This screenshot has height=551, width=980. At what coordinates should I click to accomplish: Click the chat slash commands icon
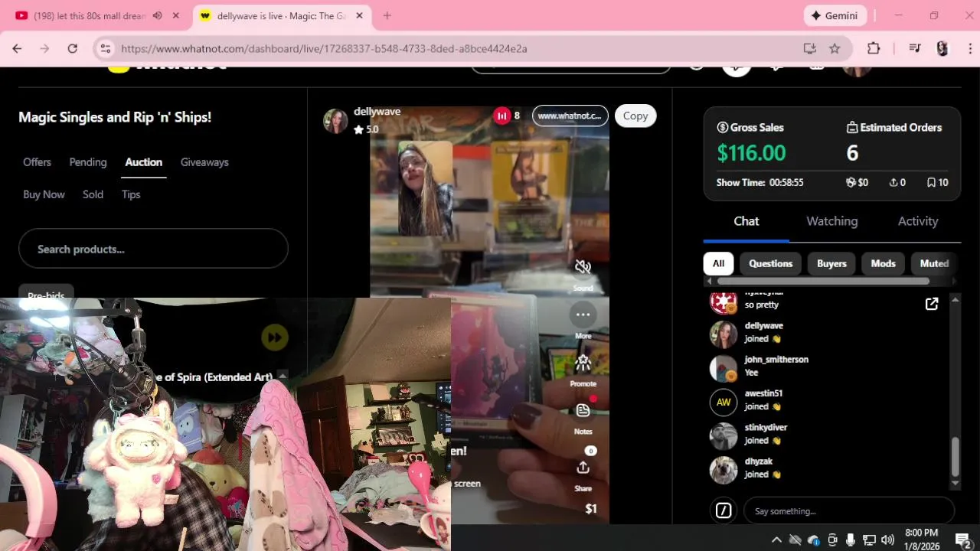[724, 510]
